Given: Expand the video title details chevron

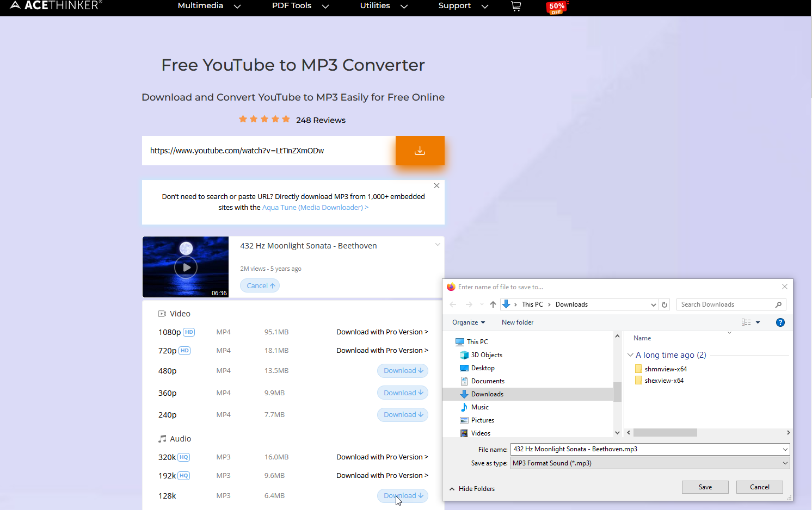Looking at the screenshot, I should pos(438,245).
